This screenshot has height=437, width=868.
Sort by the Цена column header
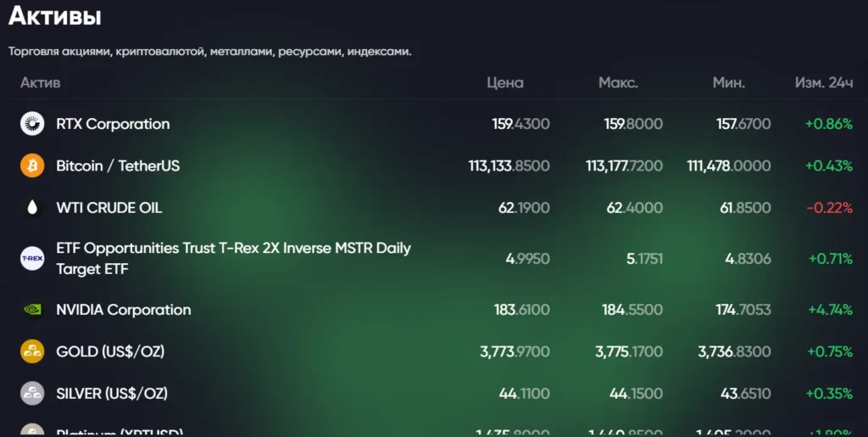pyautogui.click(x=505, y=83)
